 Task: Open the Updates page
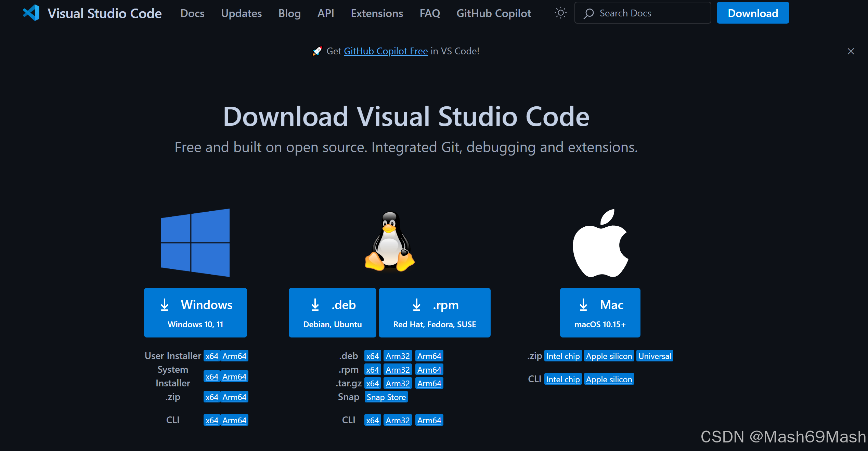241,13
